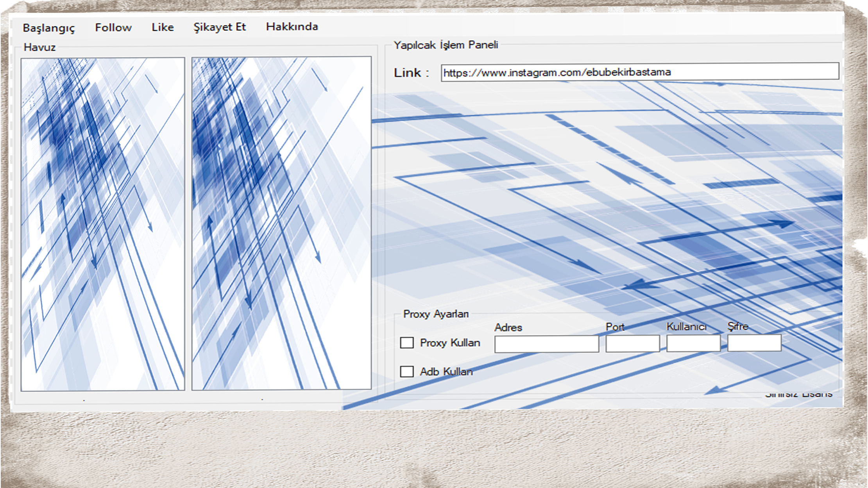Open the Şikayet Et tab

[219, 27]
